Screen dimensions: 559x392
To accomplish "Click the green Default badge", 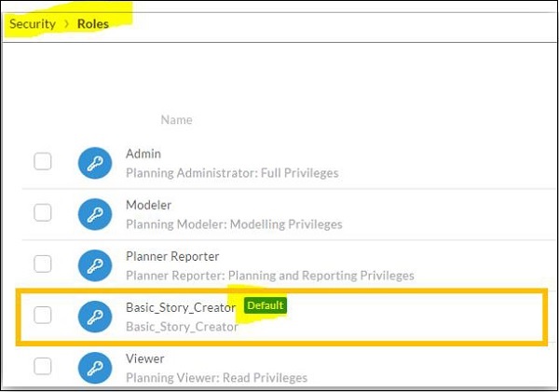I will point(266,305).
